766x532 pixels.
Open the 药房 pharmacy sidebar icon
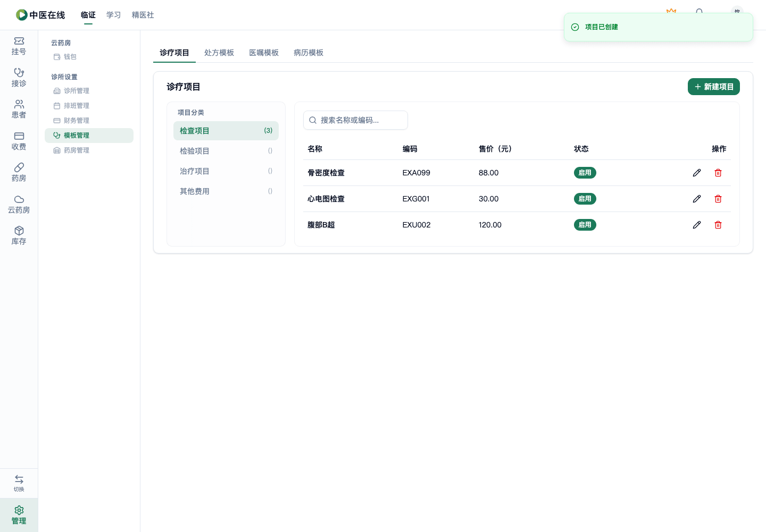point(19,173)
